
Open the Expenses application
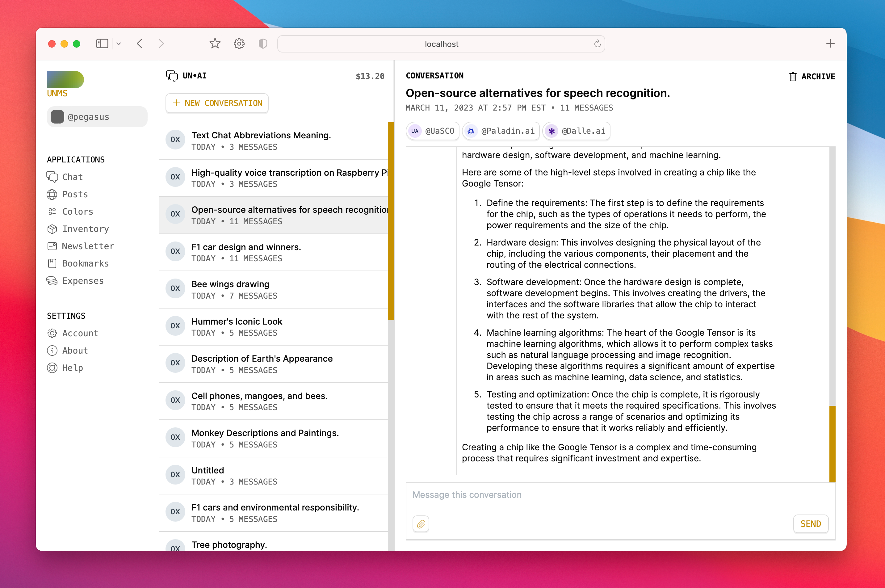tap(83, 280)
